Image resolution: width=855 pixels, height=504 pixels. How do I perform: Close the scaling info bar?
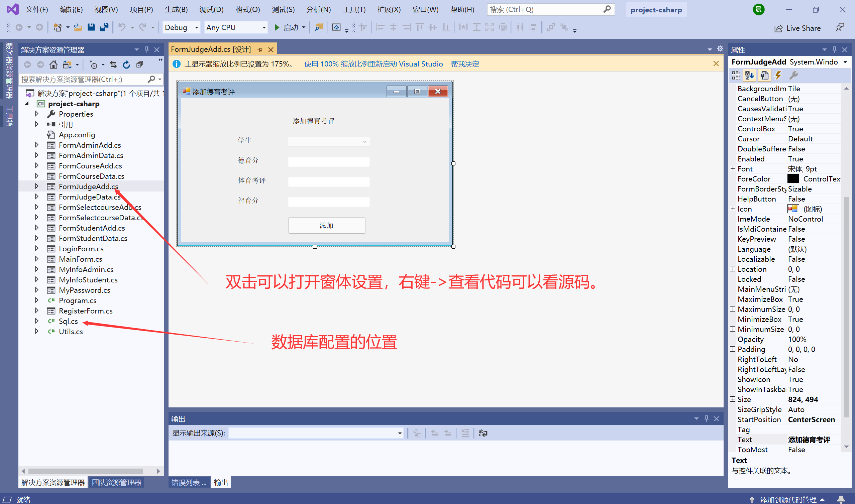click(716, 64)
